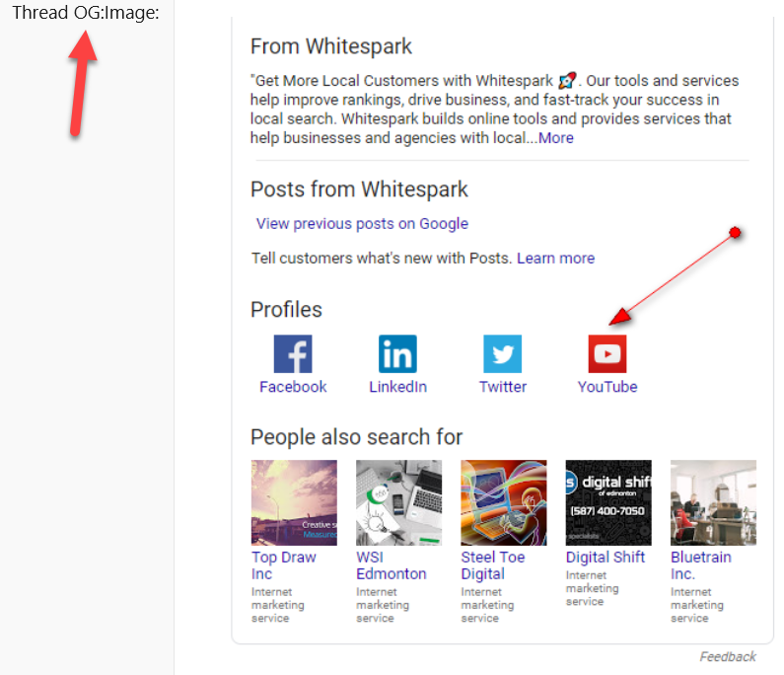Click Learn more about Posts
784x675 pixels.
click(x=555, y=259)
